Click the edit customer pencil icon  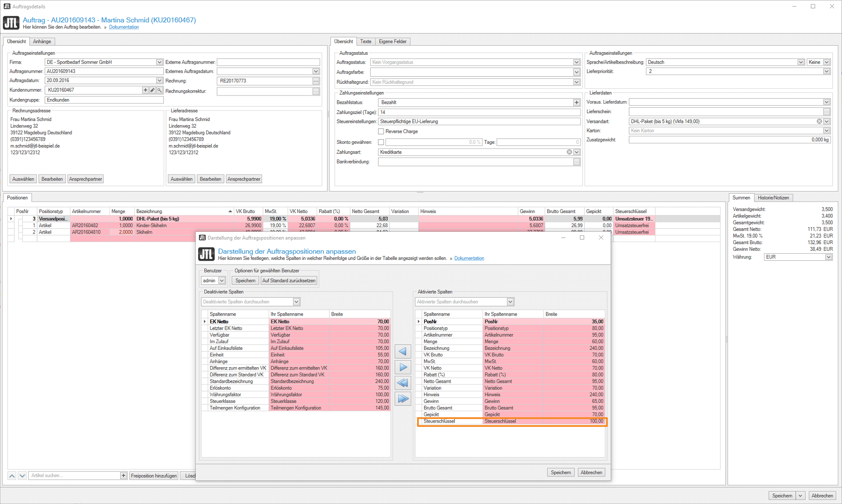click(x=152, y=90)
